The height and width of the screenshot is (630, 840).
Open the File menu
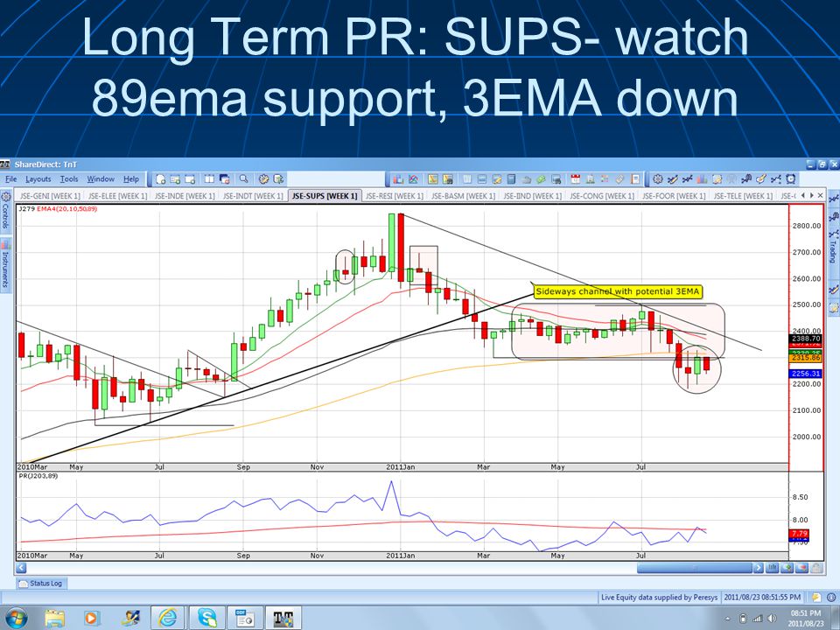pyautogui.click(x=10, y=178)
